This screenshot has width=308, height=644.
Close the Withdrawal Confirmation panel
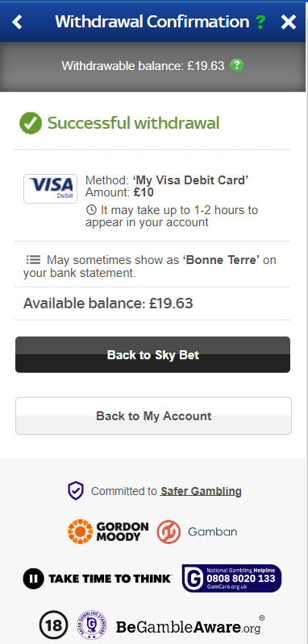(x=289, y=22)
